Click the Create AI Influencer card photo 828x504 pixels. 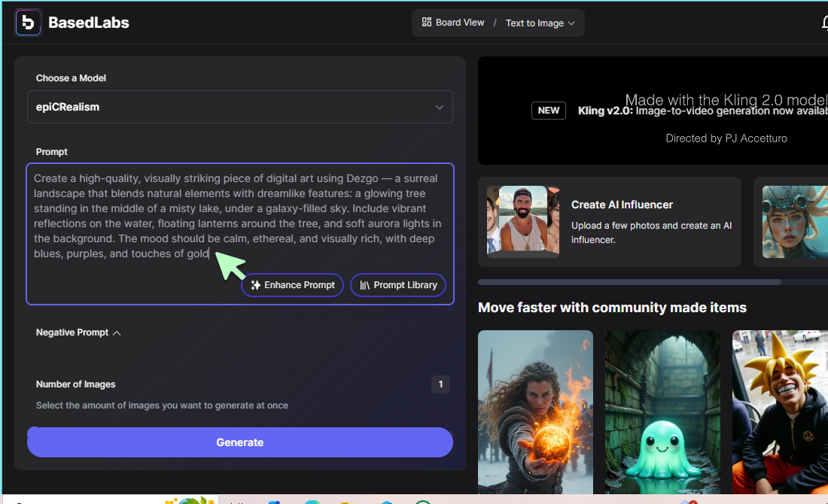(522, 221)
